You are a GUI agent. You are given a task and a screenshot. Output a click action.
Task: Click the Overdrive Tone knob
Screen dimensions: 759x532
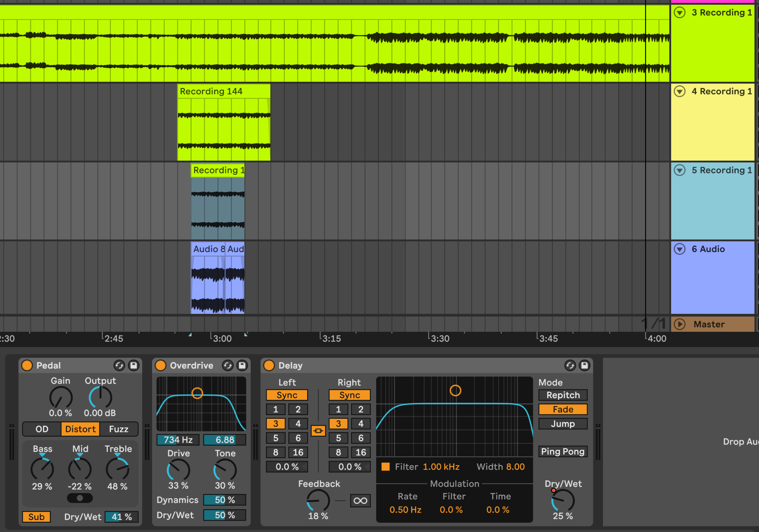click(x=225, y=470)
